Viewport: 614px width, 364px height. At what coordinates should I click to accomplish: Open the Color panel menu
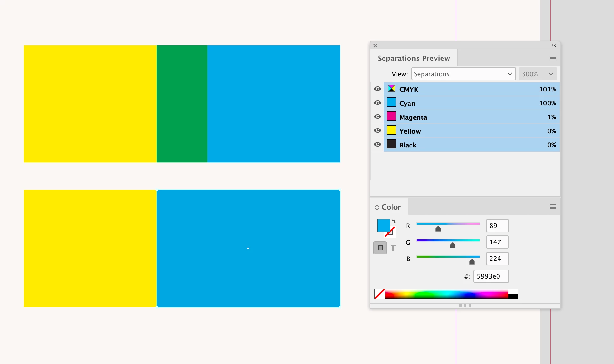point(553,207)
